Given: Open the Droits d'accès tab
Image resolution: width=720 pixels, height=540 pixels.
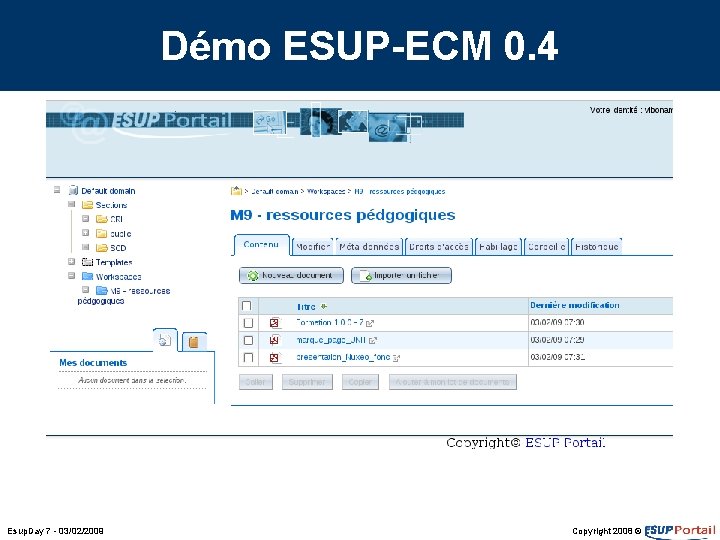Looking at the screenshot, I should pos(439,247).
